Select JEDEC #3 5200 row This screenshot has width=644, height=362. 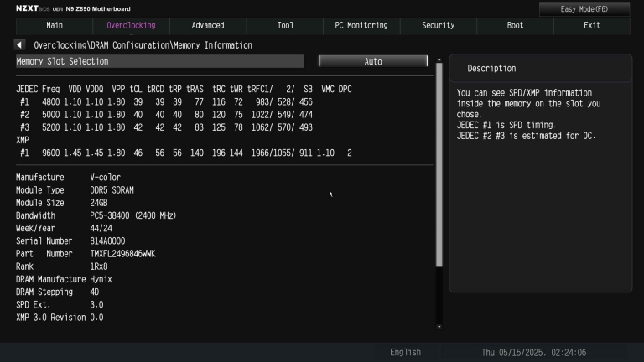click(x=166, y=127)
